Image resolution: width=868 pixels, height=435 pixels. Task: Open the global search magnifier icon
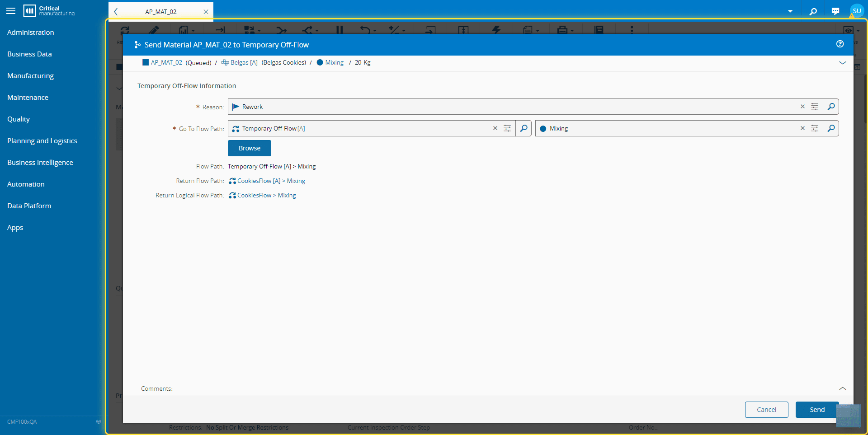pyautogui.click(x=813, y=11)
